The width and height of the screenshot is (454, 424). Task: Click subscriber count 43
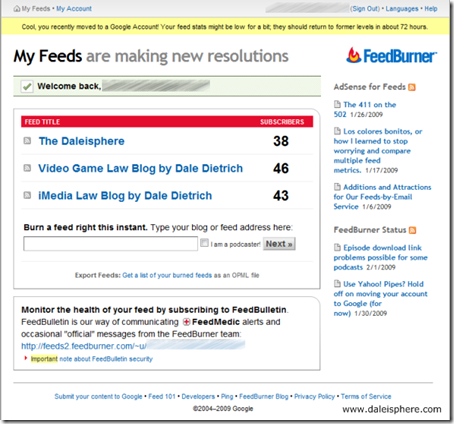281,196
